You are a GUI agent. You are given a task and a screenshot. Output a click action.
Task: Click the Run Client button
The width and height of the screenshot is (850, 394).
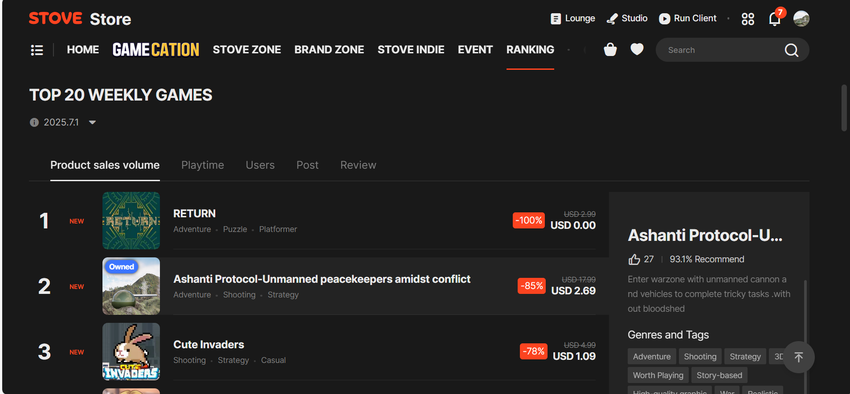tap(687, 18)
